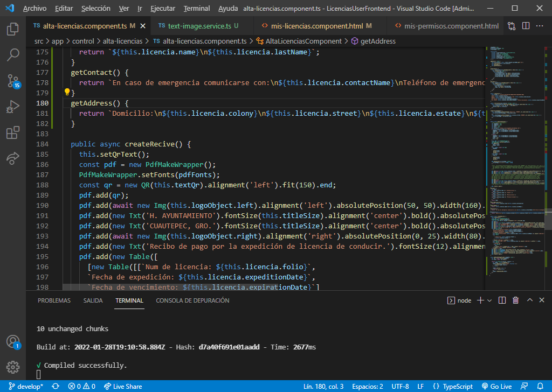The height and width of the screenshot is (392, 552).
Task: Open the Ir menu
Action: tap(140, 9)
